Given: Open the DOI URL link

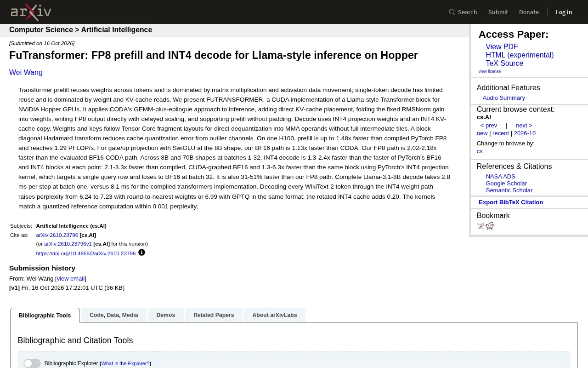Looking at the screenshot, I should pos(86,253).
